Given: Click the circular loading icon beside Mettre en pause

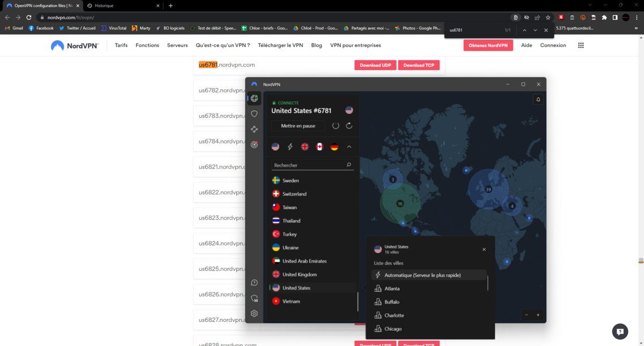Looking at the screenshot, I should (336, 126).
